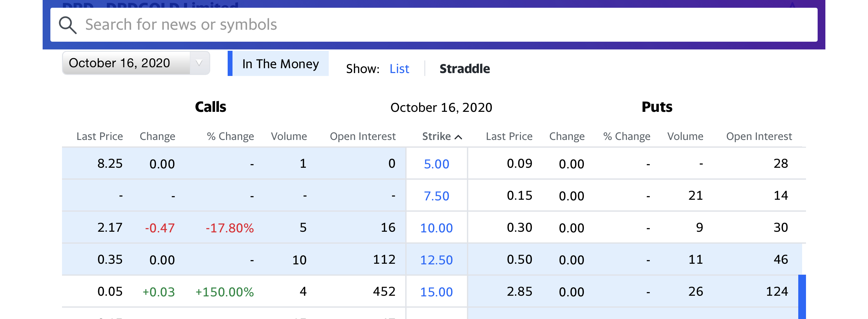Open the 15.00 strike link
868x319 pixels.
coord(436,292)
